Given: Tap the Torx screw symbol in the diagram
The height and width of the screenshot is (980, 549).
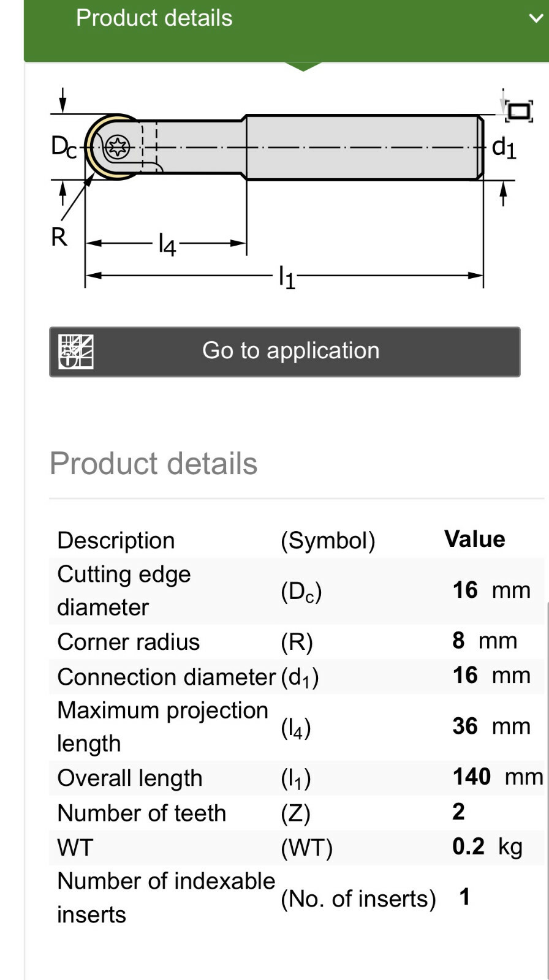Looking at the screenshot, I should 118,147.
